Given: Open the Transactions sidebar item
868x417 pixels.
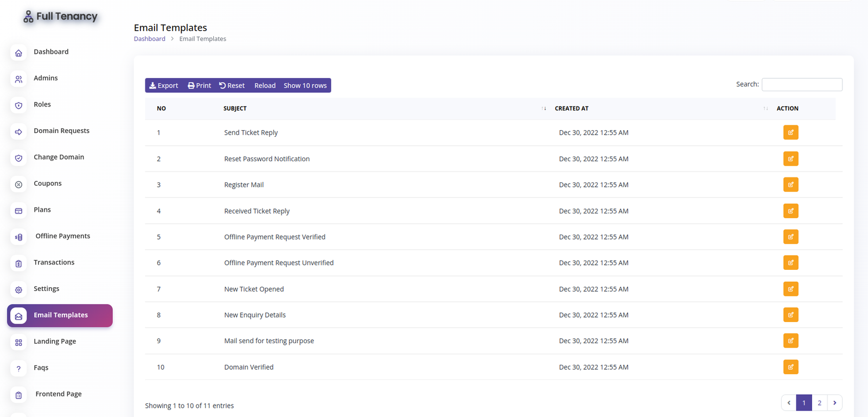Looking at the screenshot, I should pyautogui.click(x=54, y=262).
